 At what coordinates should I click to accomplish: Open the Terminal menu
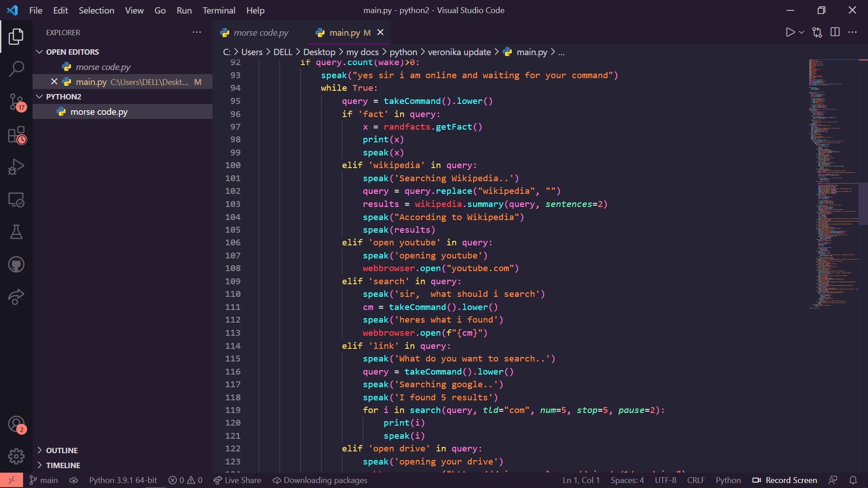point(219,10)
